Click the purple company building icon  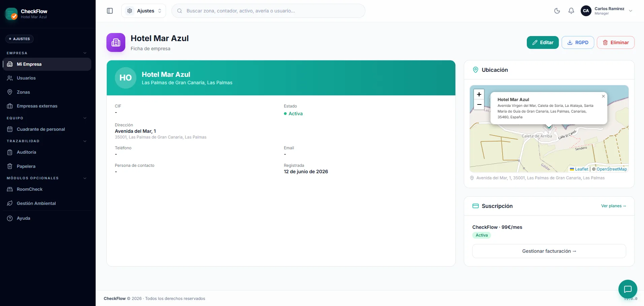click(116, 42)
